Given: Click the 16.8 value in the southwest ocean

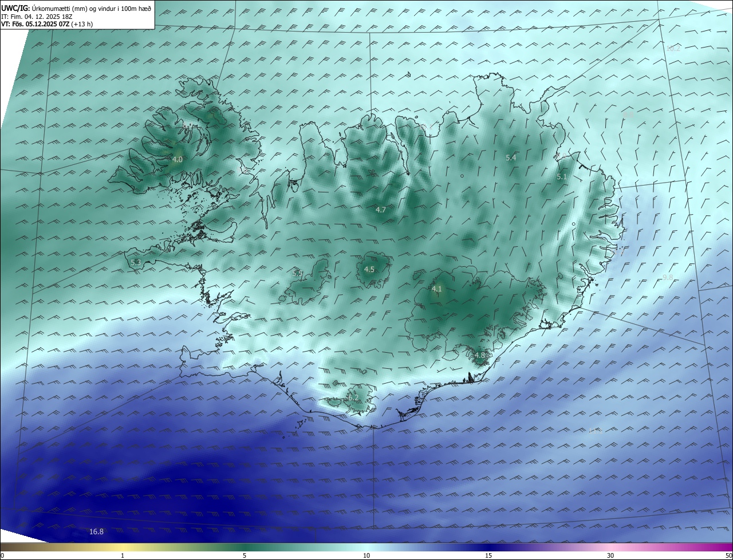Looking at the screenshot, I should tap(96, 532).
